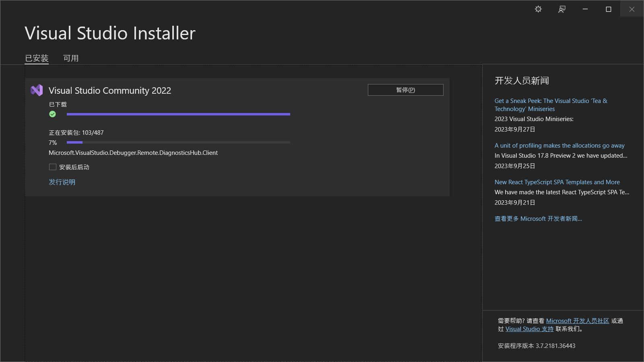Image resolution: width=644 pixels, height=362 pixels.
Task: Click 'We have made the latest React' description
Action: 562,192
